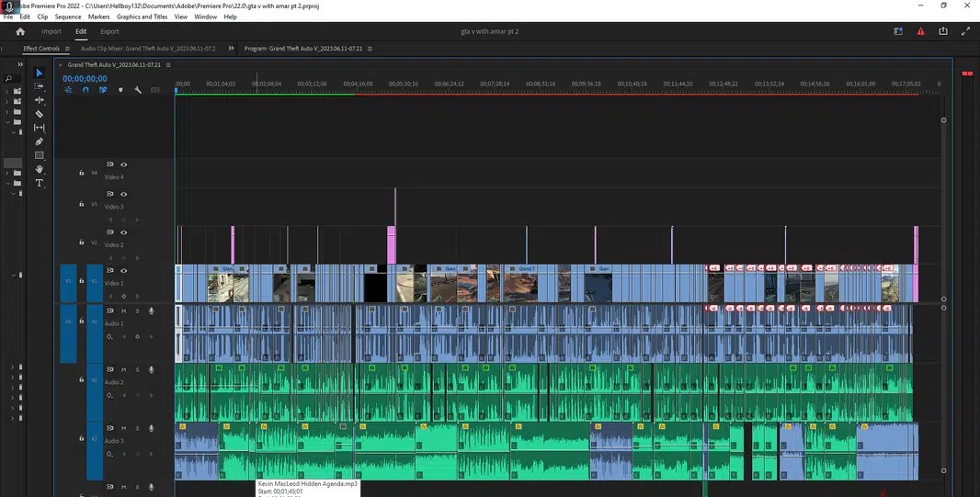
Task: Enable voice-over record on Audio 3
Action: (x=152, y=428)
